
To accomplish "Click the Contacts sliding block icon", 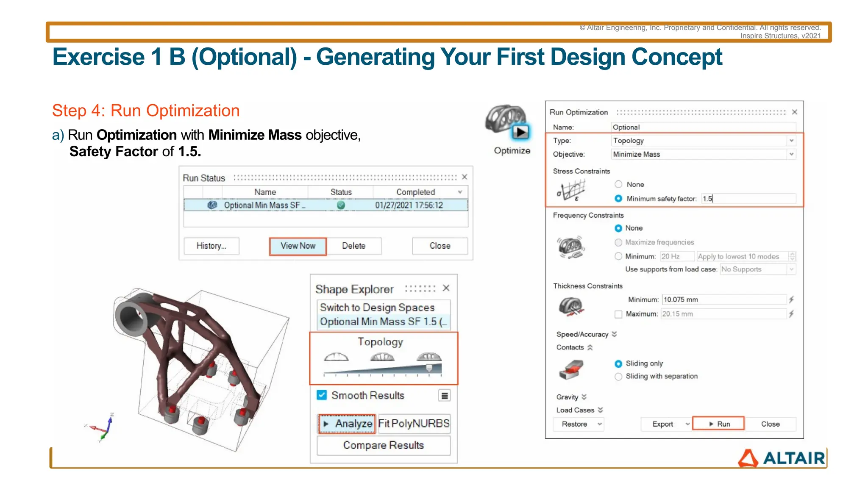I will point(571,369).
